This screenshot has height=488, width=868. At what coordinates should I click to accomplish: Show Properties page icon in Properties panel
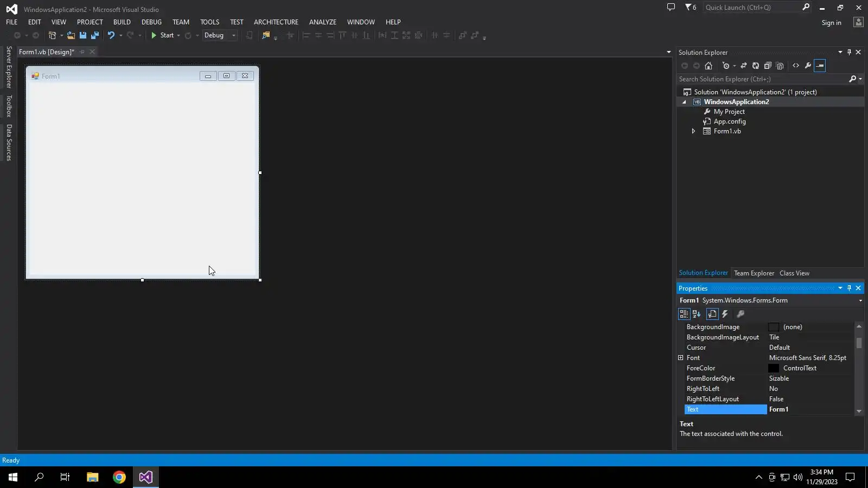[x=712, y=314]
